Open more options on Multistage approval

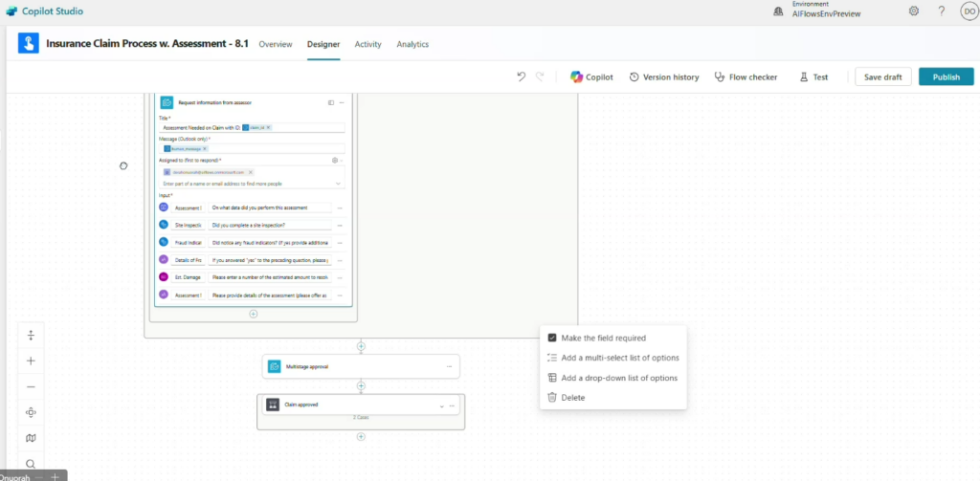click(x=449, y=366)
